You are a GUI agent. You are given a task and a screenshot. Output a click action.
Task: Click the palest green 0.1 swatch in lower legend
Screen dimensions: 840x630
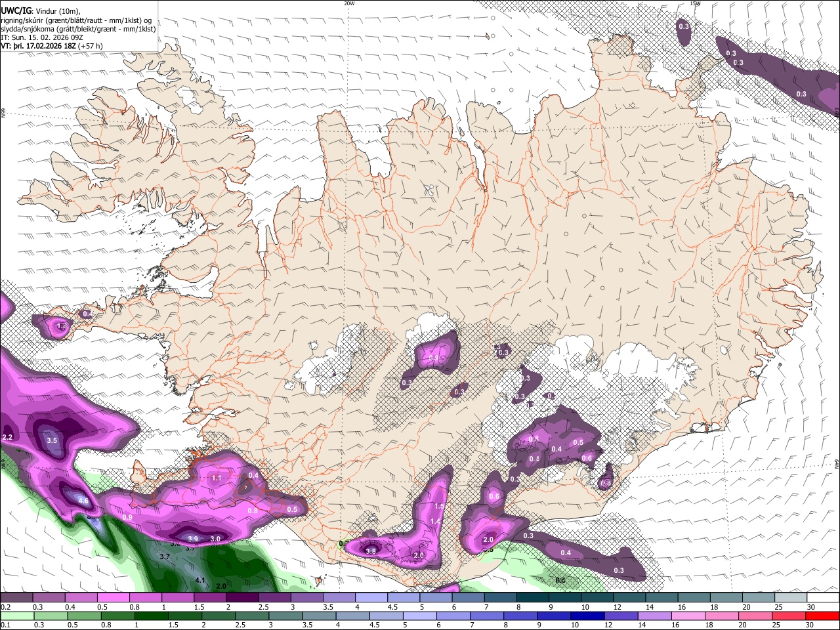[16, 616]
